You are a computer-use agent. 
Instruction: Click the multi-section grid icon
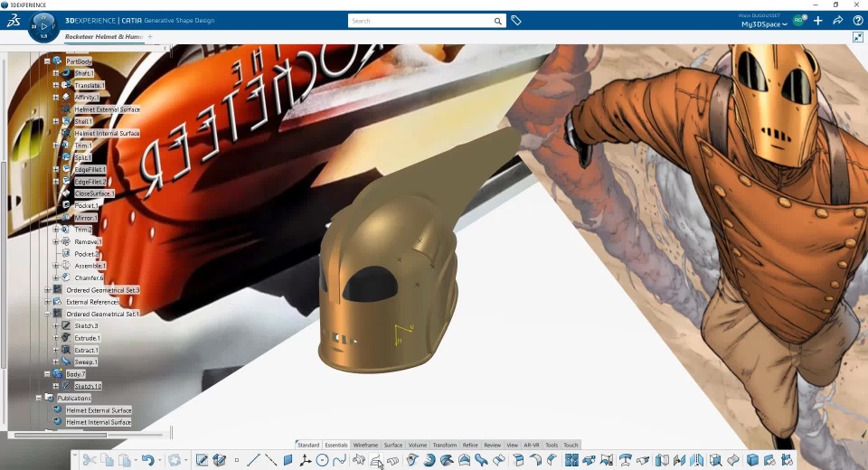(x=571, y=460)
